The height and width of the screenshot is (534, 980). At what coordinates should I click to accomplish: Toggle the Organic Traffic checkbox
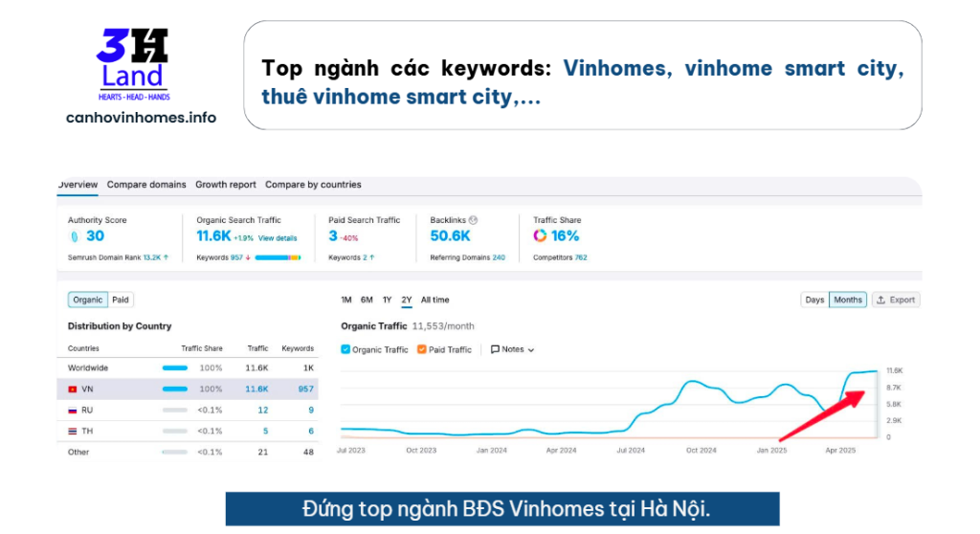point(345,349)
